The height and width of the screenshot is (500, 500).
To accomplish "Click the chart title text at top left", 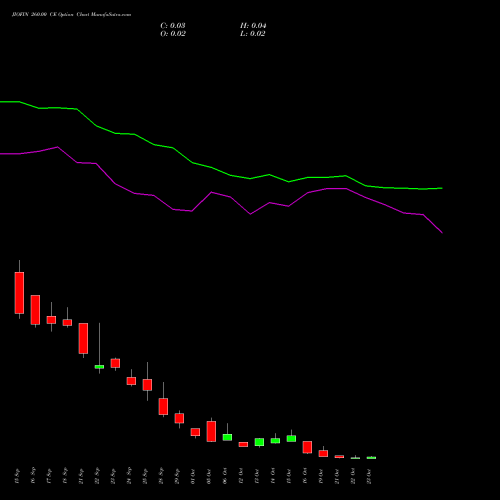I will point(71,15).
